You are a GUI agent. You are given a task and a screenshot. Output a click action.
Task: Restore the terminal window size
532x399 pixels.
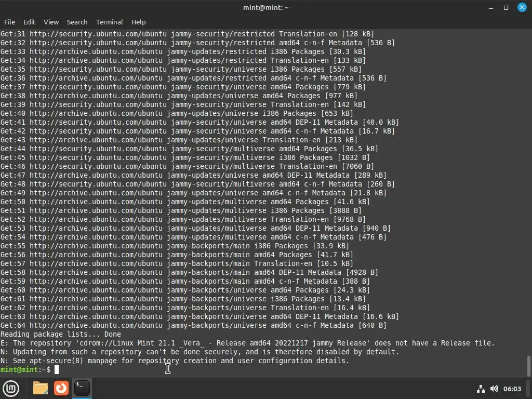point(506,7)
